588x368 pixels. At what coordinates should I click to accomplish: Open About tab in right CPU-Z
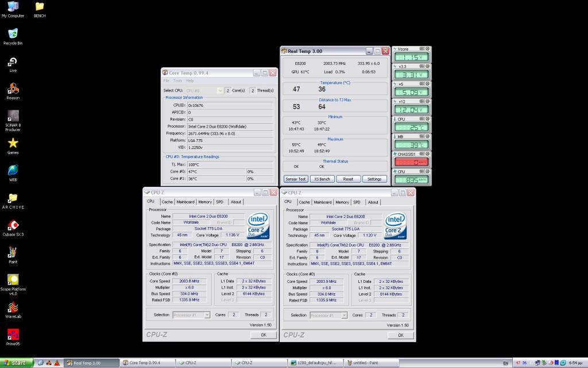[x=373, y=202]
